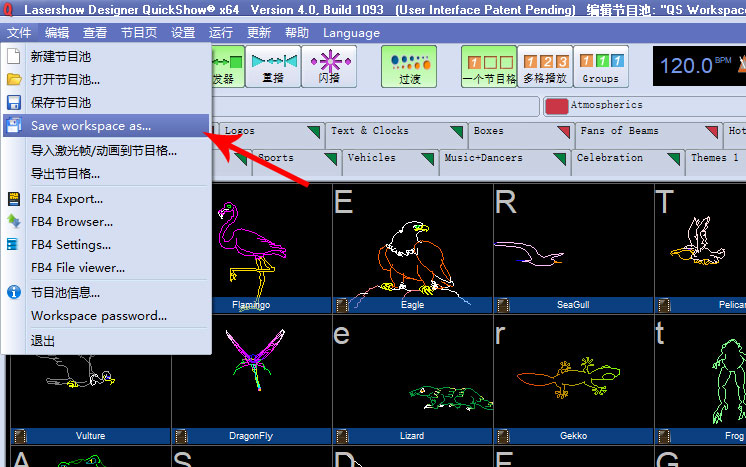The width and height of the screenshot is (746, 467).
Task: Open 打开节目池... from the File menu
Action: point(106,79)
